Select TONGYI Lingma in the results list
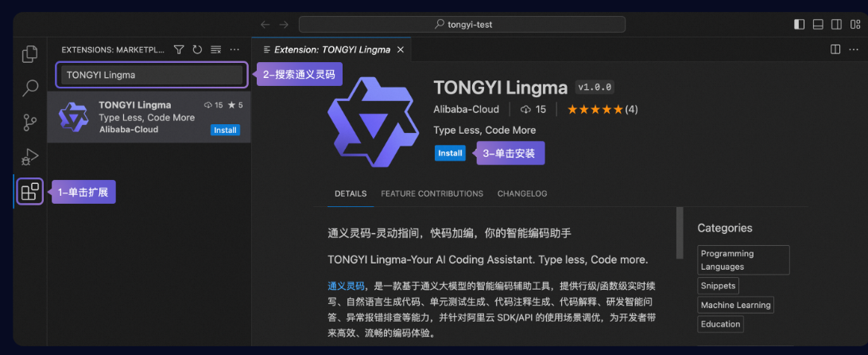The width and height of the screenshot is (868, 355). [149, 117]
